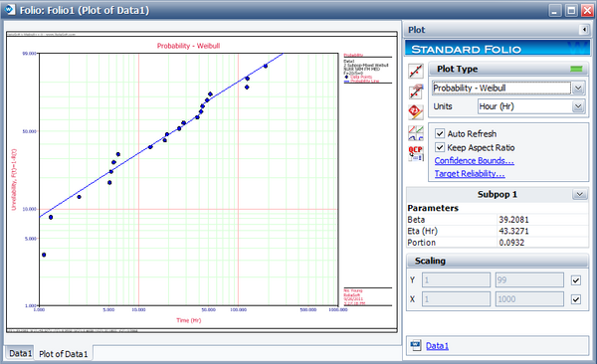Switch to the Data1 tab
The image size is (597, 364).
coord(20,353)
